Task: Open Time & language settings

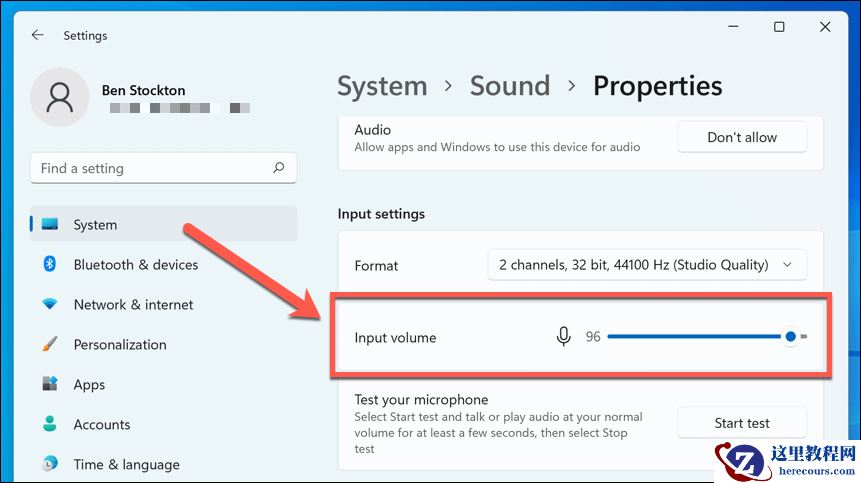Action: click(x=126, y=464)
